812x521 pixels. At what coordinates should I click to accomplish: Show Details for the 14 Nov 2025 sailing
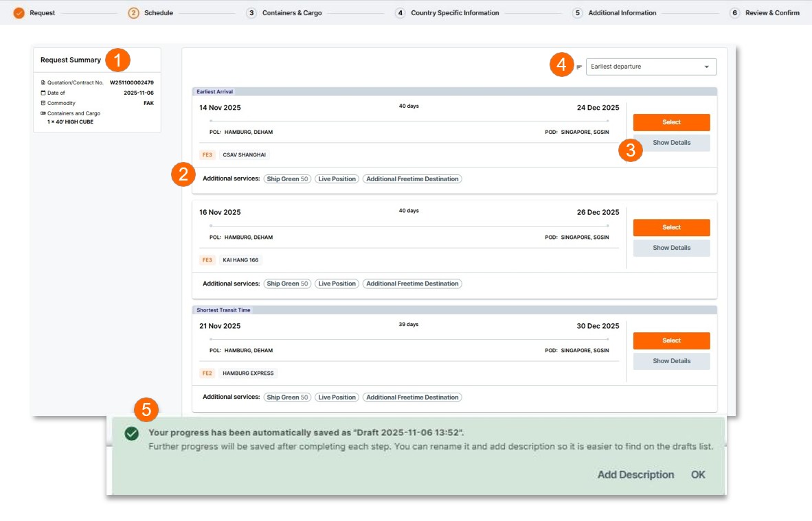coord(671,143)
